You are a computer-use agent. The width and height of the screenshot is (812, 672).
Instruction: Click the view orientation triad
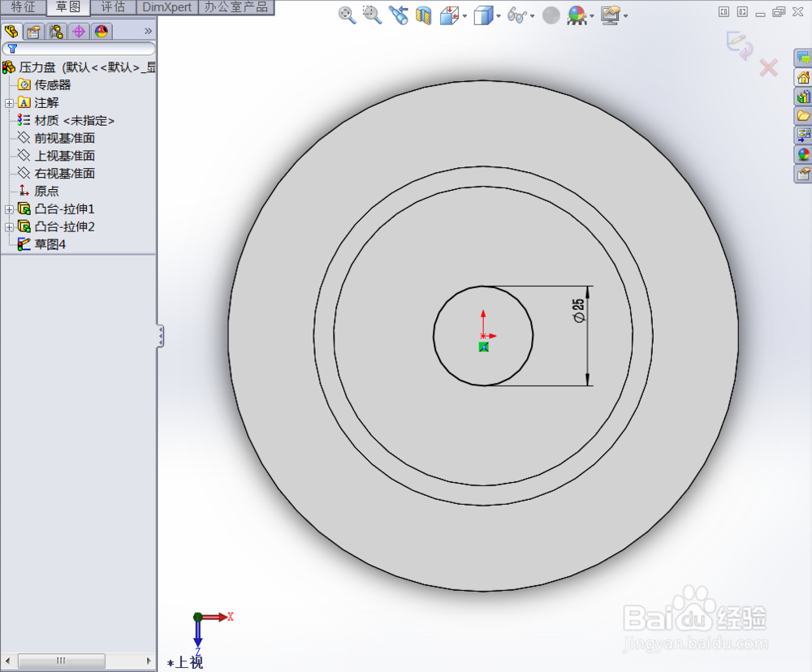click(x=213, y=634)
